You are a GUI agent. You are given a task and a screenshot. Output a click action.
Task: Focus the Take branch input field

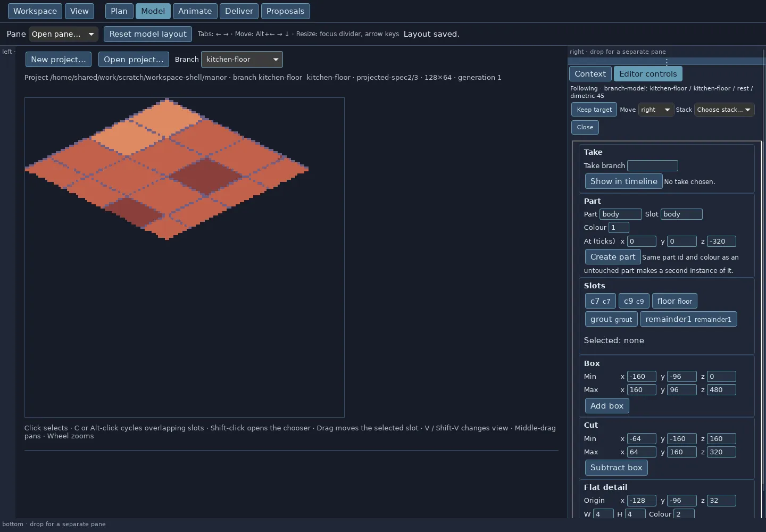coord(653,166)
